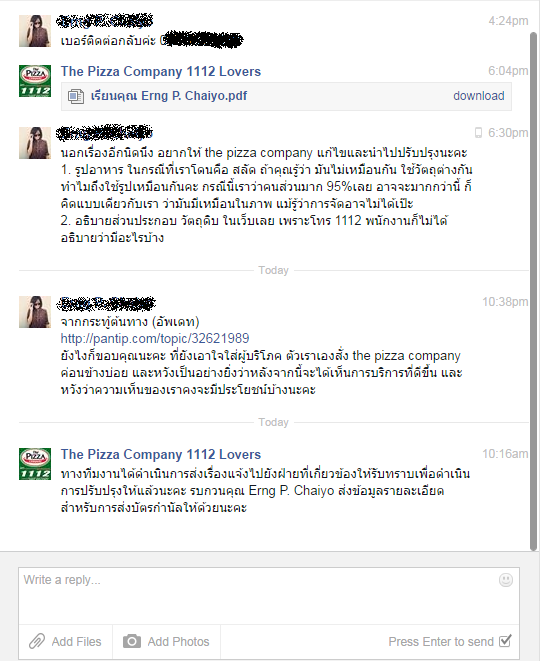Click The Pizza Company 1112 Lovers name at 6:04pm
This screenshot has width=540, height=661.
(161, 71)
